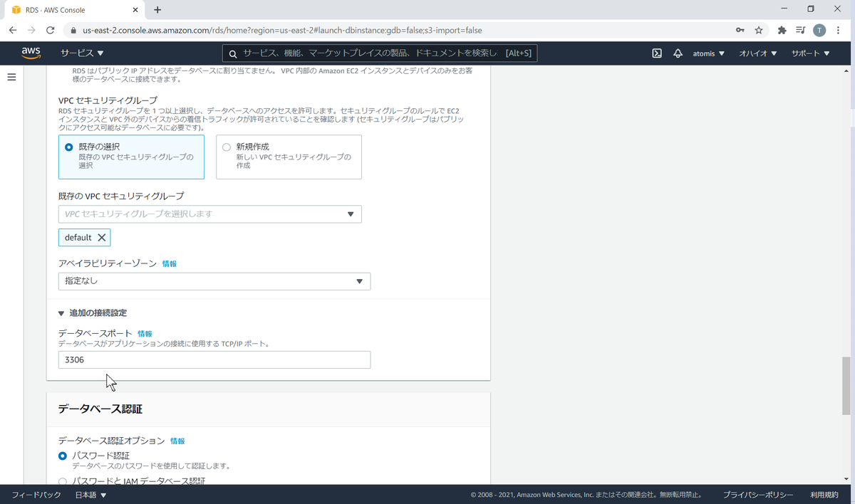Open the サポート menu
The height and width of the screenshot is (504, 855).
806,53
